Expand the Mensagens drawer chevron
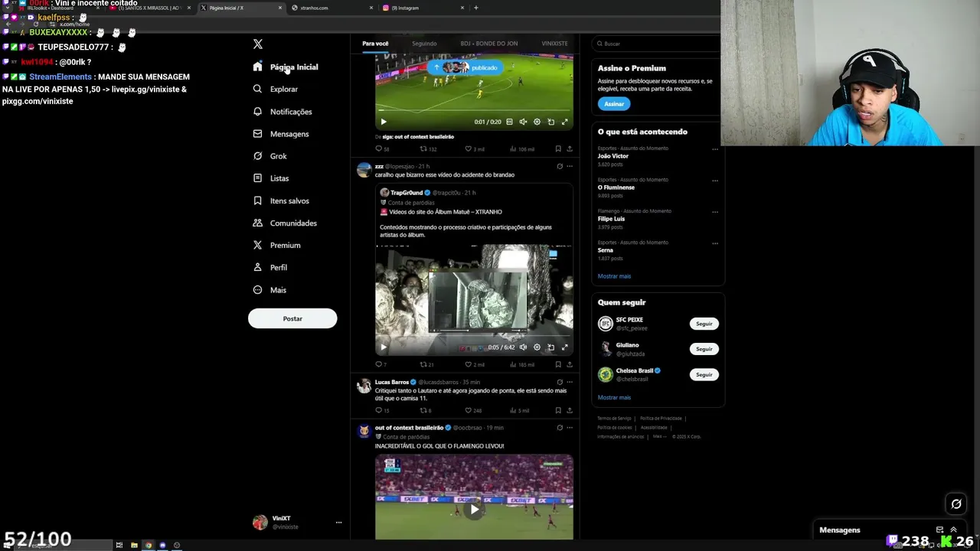980x551 pixels. [953, 530]
